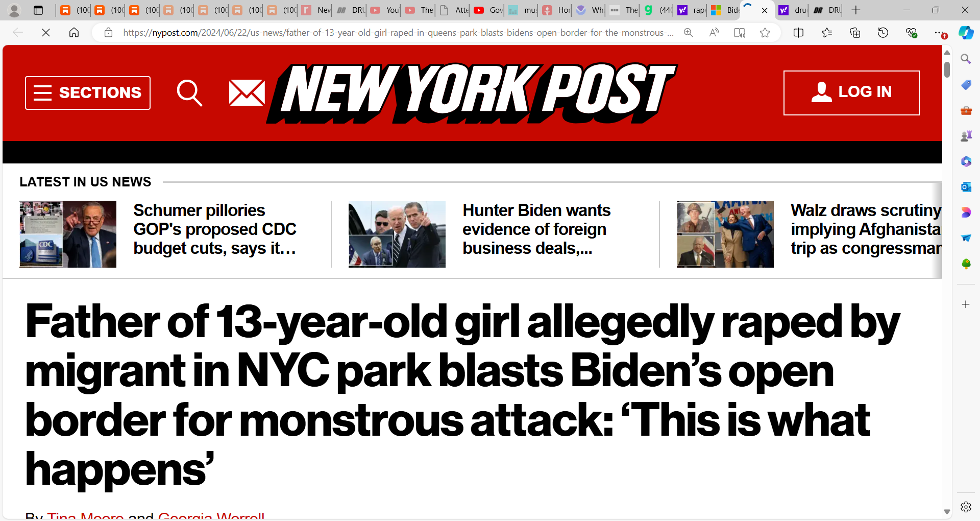Image resolution: width=980 pixels, height=521 pixels.
Task: Add this page to favorites star
Action: pyautogui.click(x=765, y=33)
